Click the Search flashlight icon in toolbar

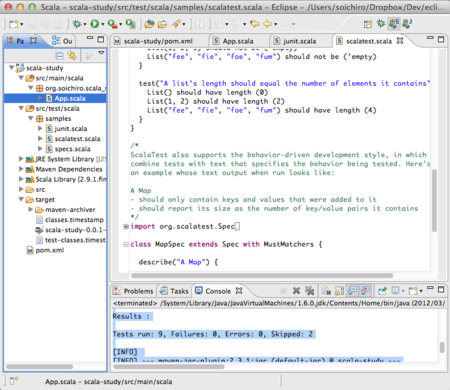(176, 24)
